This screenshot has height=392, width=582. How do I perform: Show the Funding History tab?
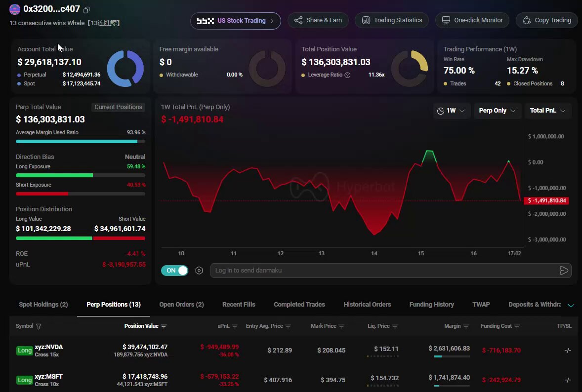(432, 305)
